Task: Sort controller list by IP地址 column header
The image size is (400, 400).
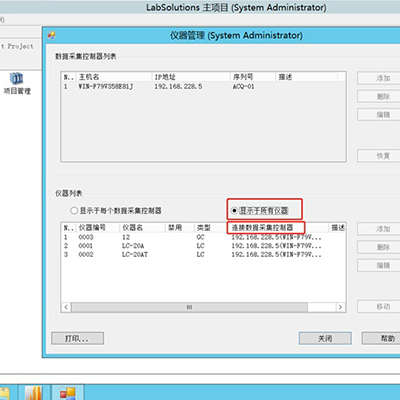Action: (191, 77)
